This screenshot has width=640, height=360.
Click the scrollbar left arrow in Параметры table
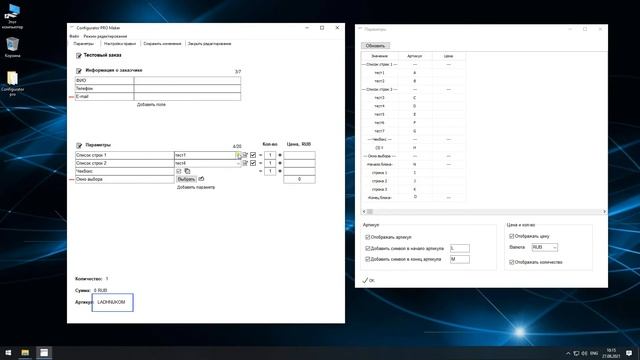point(364,212)
